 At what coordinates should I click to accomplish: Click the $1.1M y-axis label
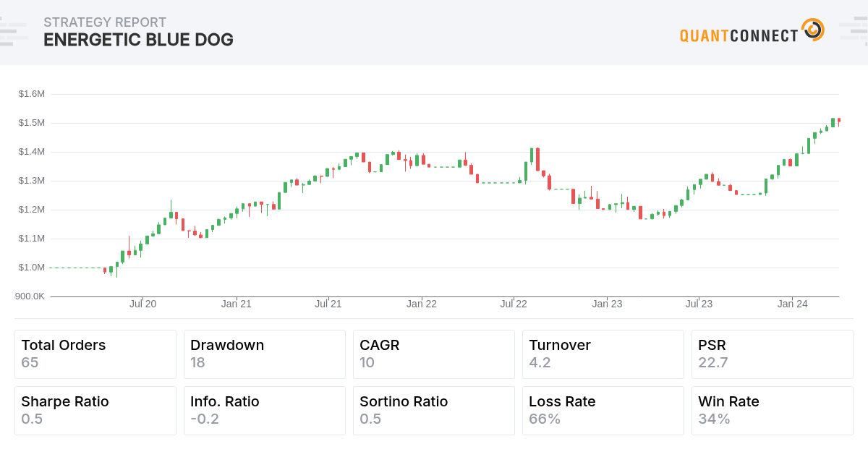(32, 239)
